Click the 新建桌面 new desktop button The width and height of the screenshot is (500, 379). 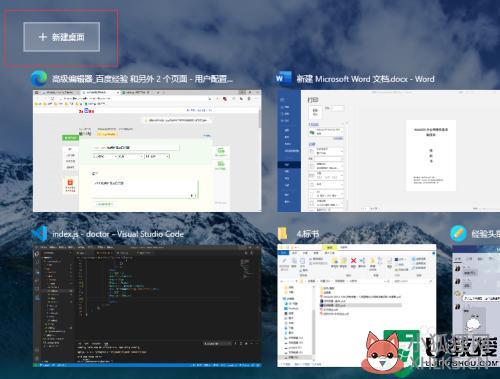point(61,37)
